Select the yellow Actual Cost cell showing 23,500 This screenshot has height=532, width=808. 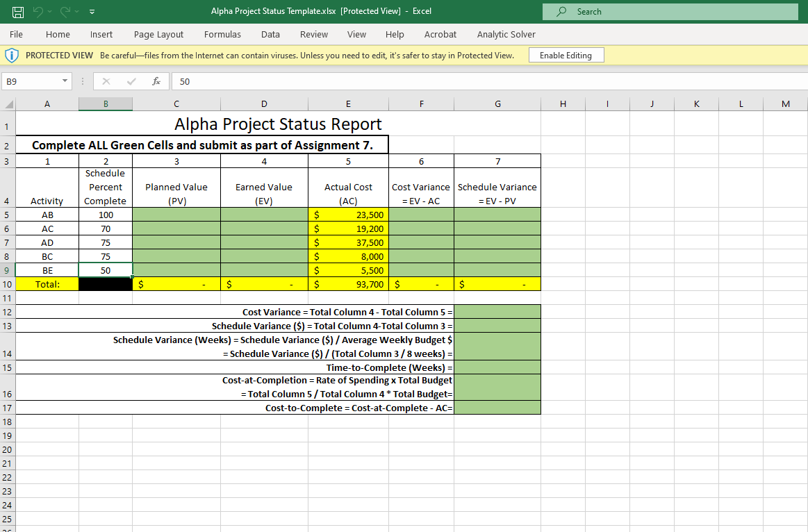pos(348,215)
